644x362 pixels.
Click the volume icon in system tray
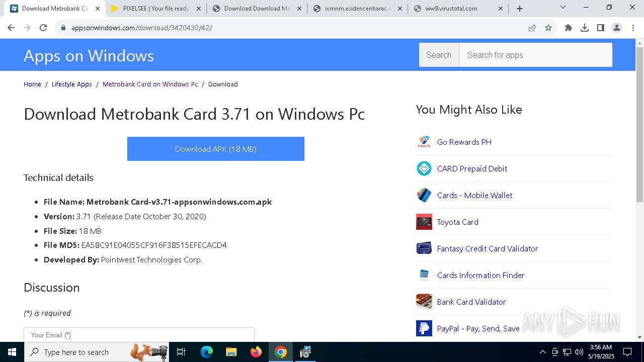[x=579, y=352]
